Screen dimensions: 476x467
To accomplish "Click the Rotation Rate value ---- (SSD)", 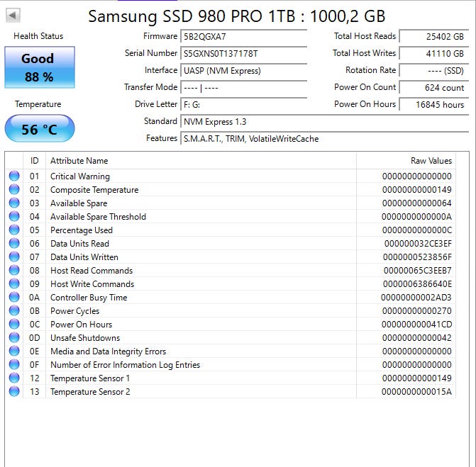I will pos(434,70).
